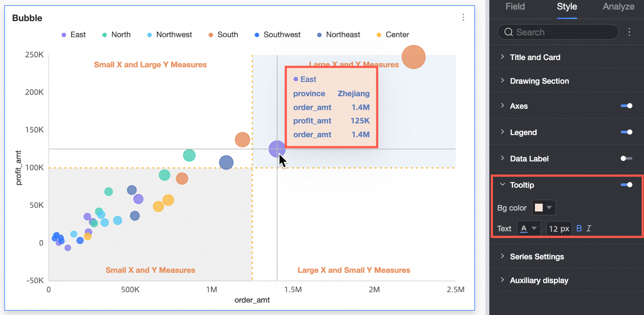Viewport: 644px width, 315px height.
Task: Click the South legend dot
Action: pos(211,35)
